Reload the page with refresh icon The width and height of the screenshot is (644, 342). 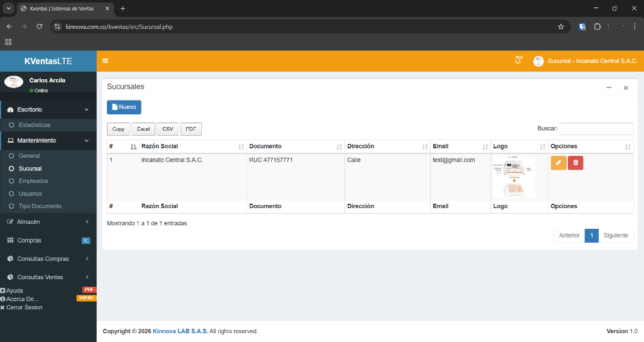tap(40, 26)
